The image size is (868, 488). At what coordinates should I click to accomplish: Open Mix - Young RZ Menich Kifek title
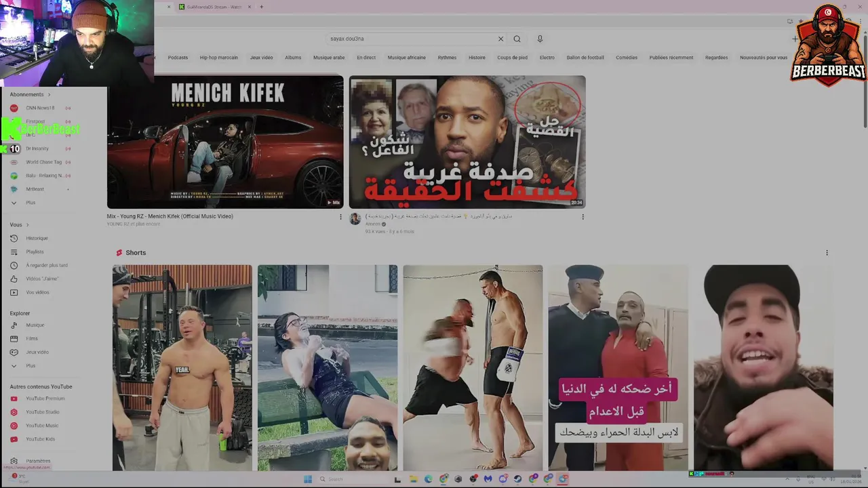click(x=170, y=217)
